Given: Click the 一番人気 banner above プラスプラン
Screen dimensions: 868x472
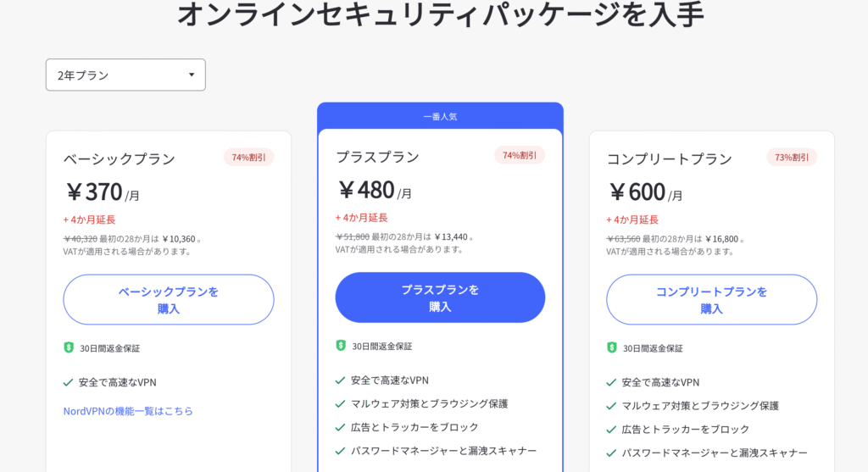Looking at the screenshot, I should tap(440, 116).
